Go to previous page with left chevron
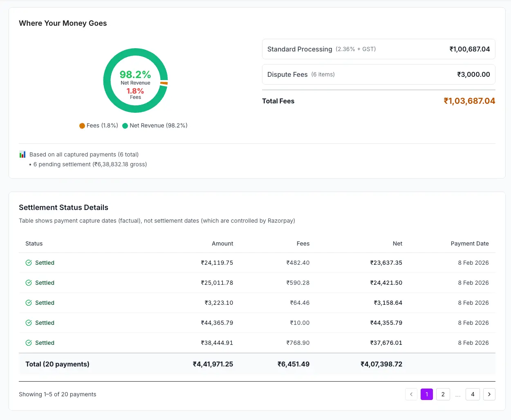Image resolution: width=511 pixels, height=420 pixels. (x=411, y=394)
